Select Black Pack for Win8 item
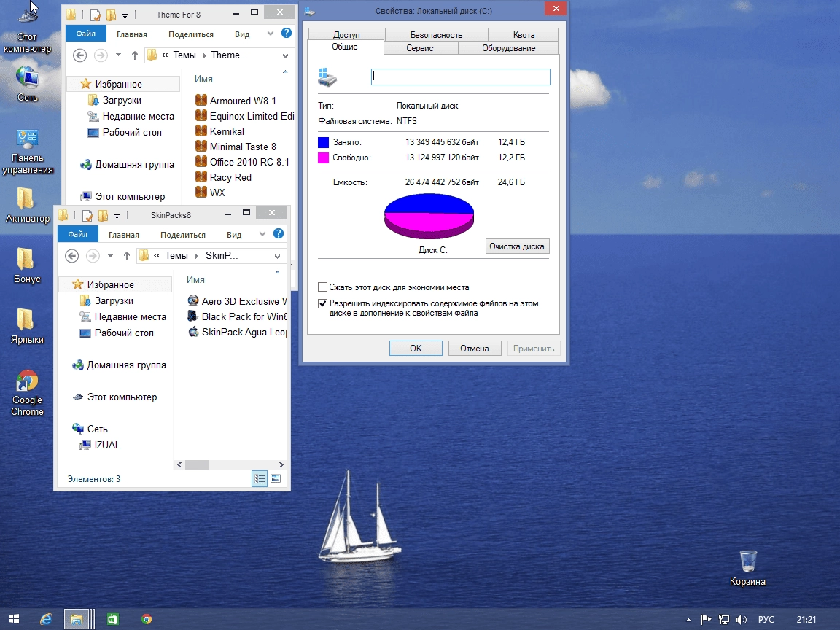840x630 pixels. 237,316
